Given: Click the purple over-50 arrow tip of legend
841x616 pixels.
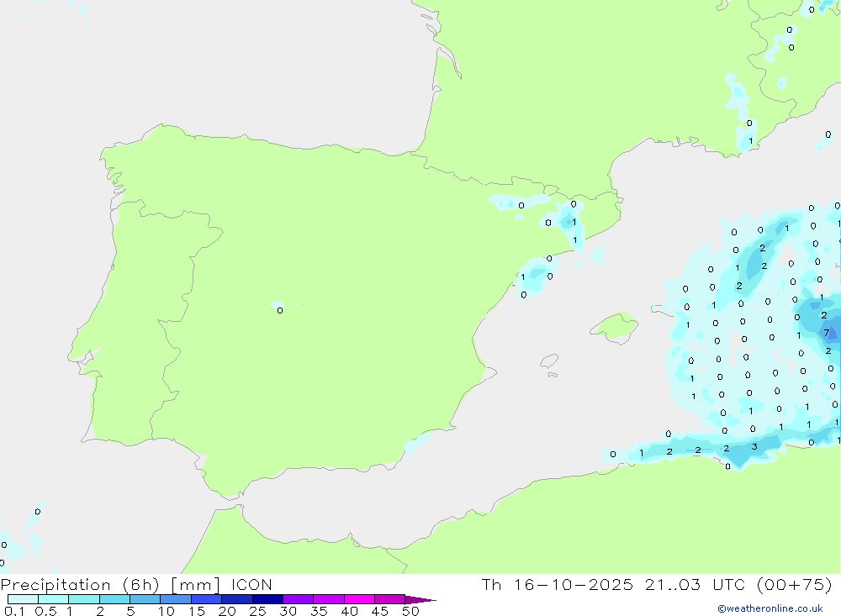Looking at the screenshot, I should (420, 600).
